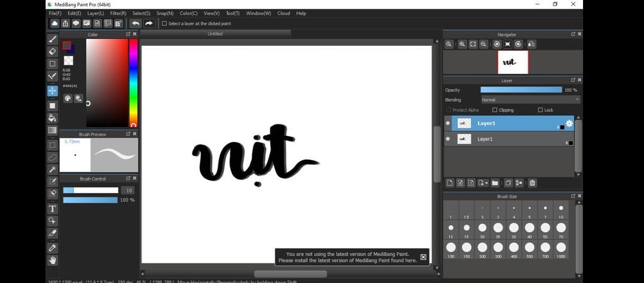
Task: Tick the Lock checkbox
Action: pyautogui.click(x=540, y=110)
